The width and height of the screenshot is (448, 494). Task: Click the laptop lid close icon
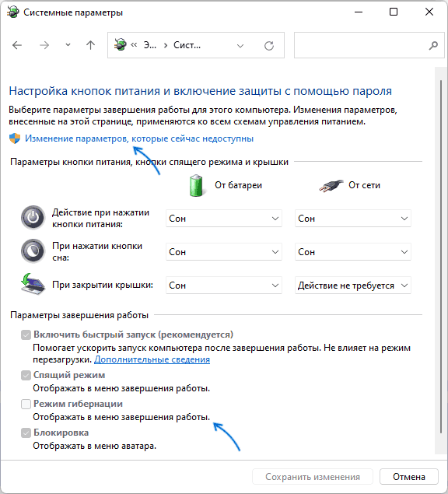[33, 284]
